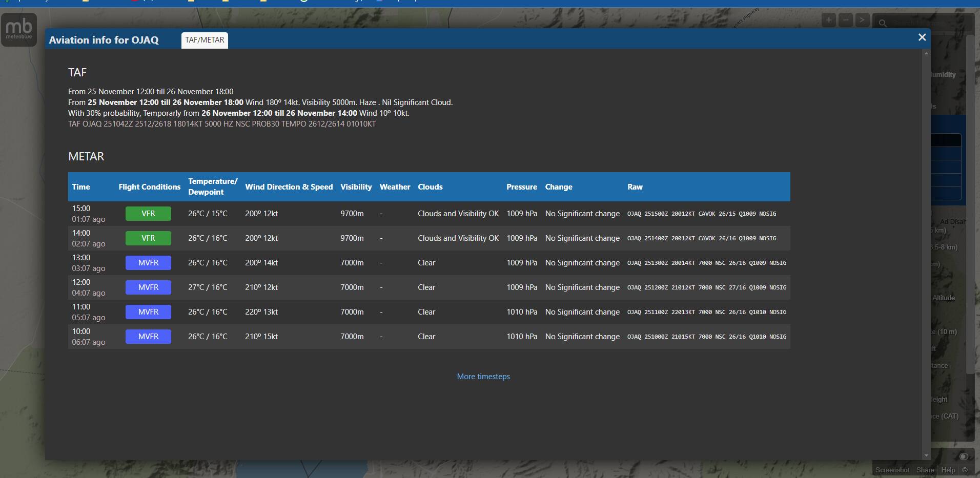Click the green VFR badge for 15:00

(148, 214)
